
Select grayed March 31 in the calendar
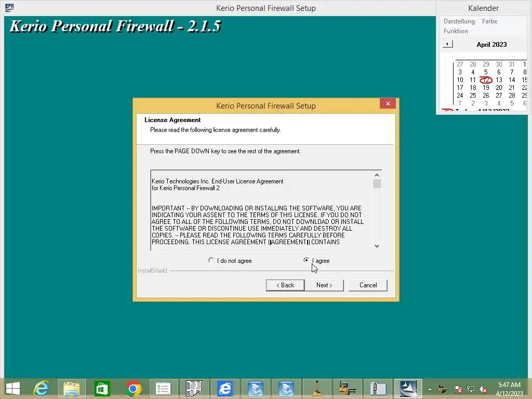[512, 64]
